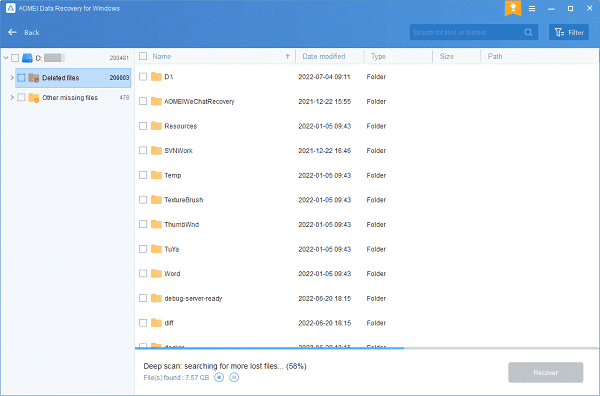The width and height of the screenshot is (600, 396).
Task: Click the Recover button
Action: click(546, 372)
